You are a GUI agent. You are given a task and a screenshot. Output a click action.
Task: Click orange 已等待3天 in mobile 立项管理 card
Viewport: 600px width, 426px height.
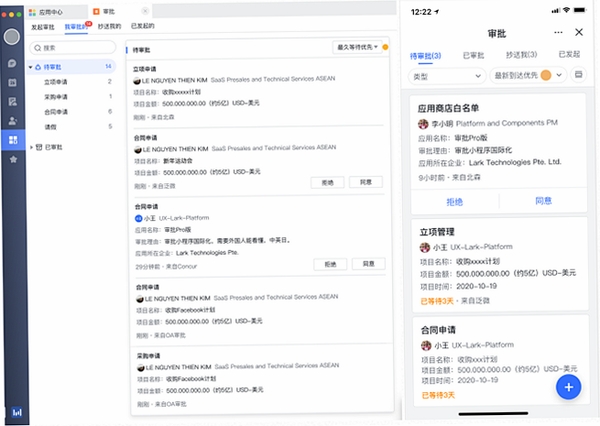click(437, 301)
